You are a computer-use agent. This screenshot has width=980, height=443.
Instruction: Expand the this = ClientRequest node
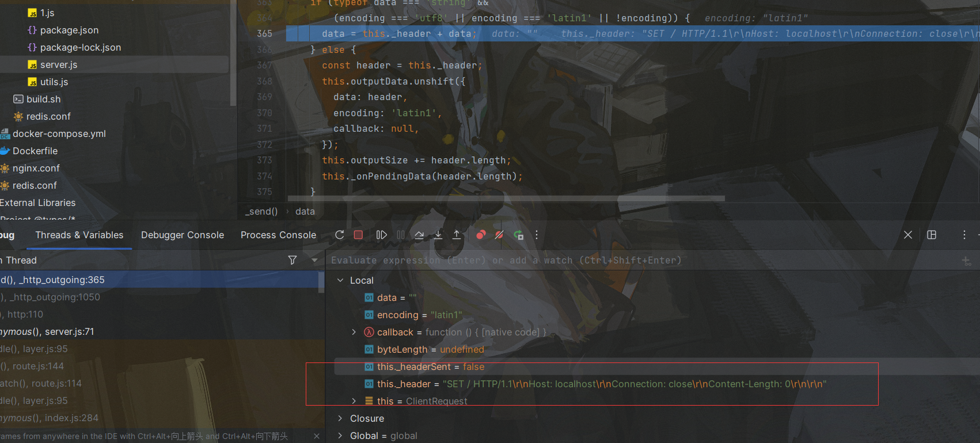point(354,401)
